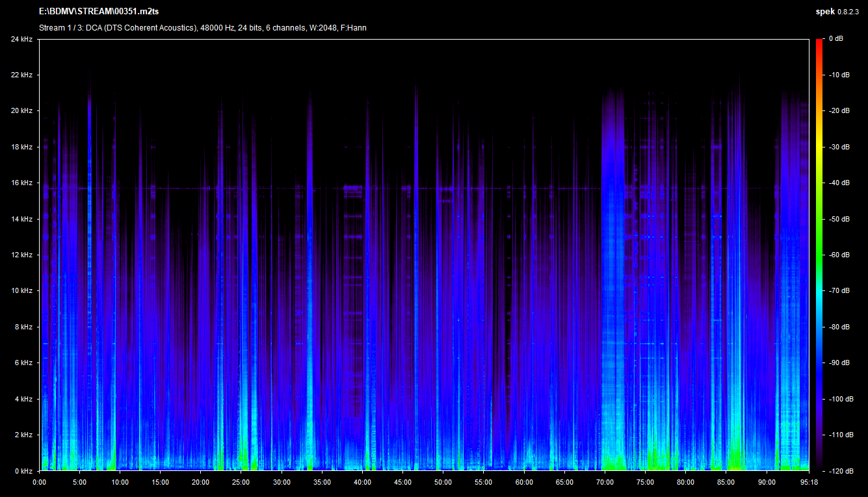Click the 0 dB scale label
Viewport: 868px width, 497px height.
pos(835,39)
